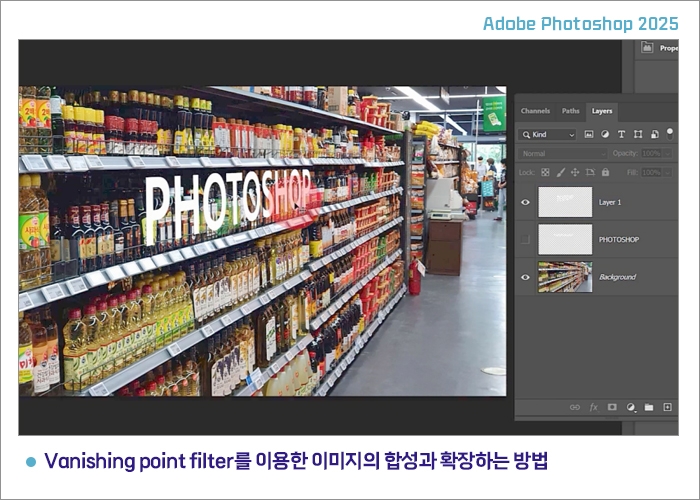Open the Opacity slider dropdown arrow
700x500 pixels.
(x=668, y=154)
